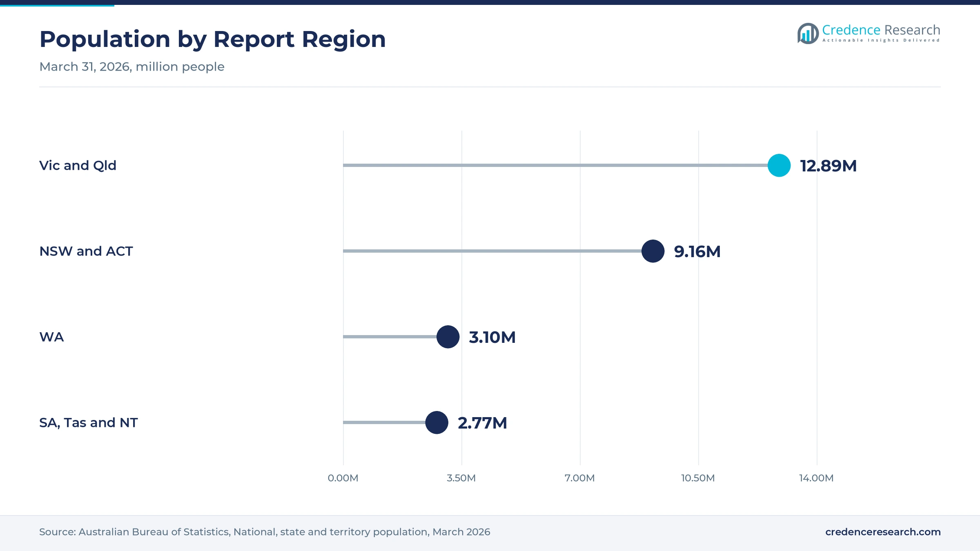Click the NSW and ACT category label

point(86,251)
